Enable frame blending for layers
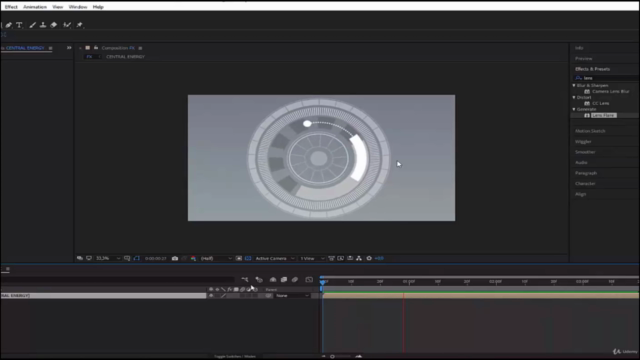640x360 pixels. pos(284,280)
